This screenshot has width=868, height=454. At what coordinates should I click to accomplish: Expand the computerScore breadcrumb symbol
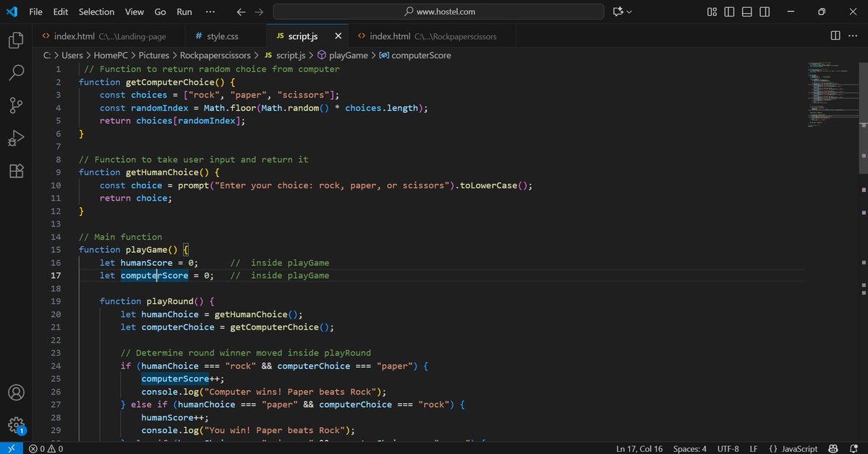pyautogui.click(x=414, y=55)
